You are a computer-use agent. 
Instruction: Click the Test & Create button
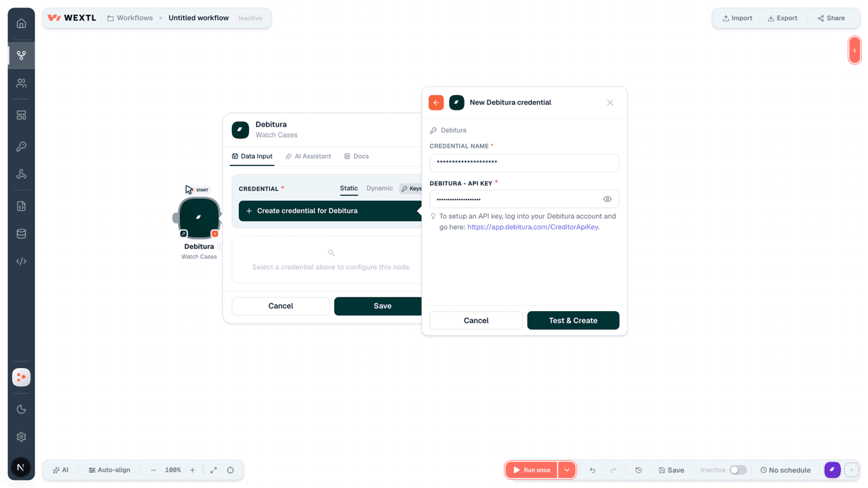(573, 321)
